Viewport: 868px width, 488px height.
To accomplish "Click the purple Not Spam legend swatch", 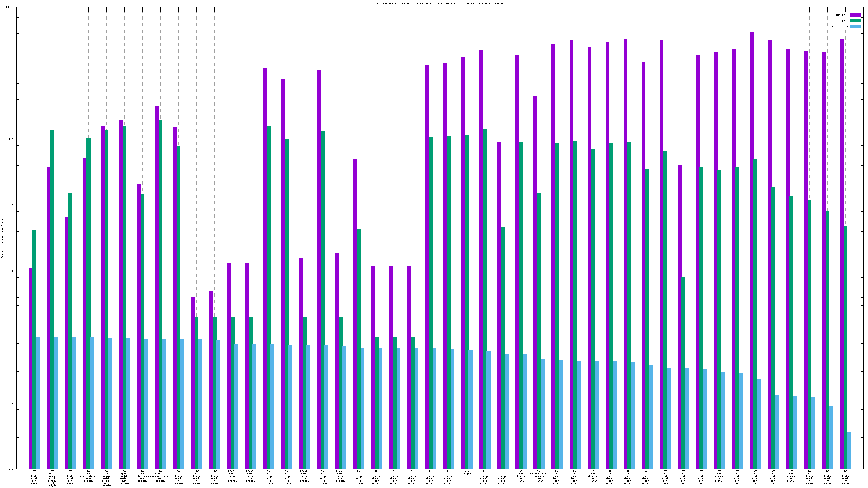I will (x=855, y=15).
